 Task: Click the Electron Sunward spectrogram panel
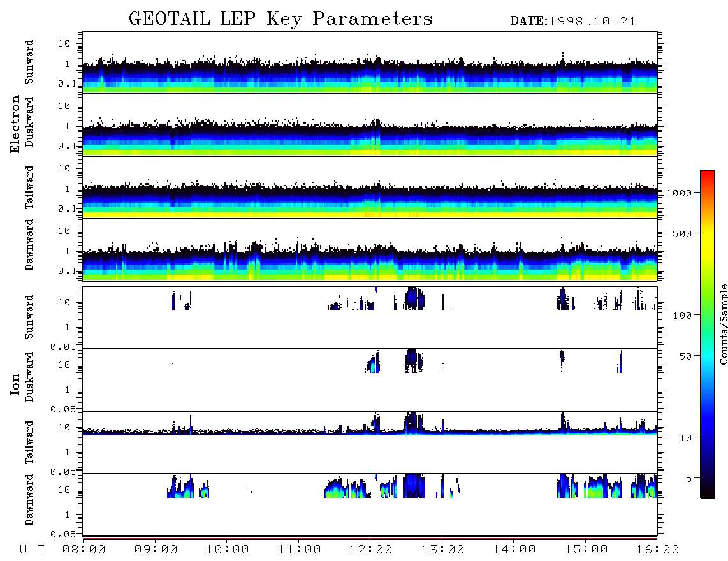tap(370, 62)
